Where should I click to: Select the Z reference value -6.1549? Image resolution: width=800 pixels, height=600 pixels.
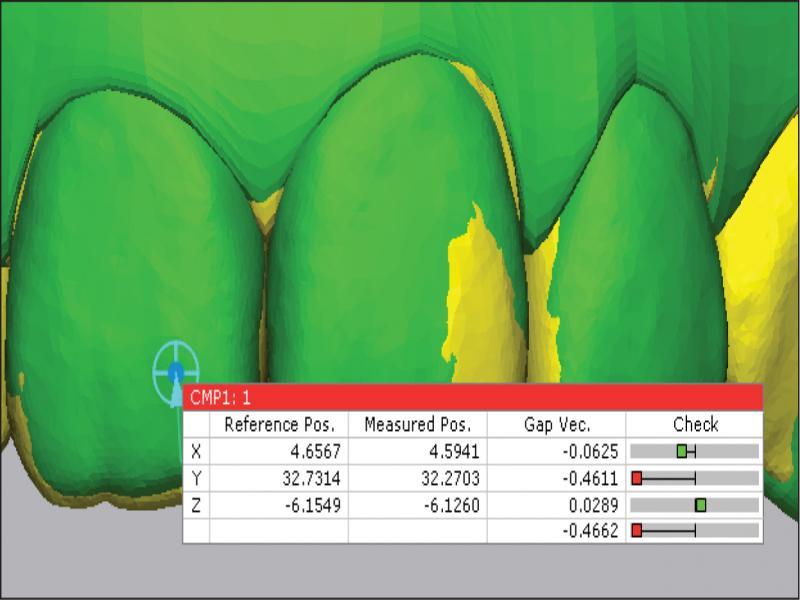[311, 505]
